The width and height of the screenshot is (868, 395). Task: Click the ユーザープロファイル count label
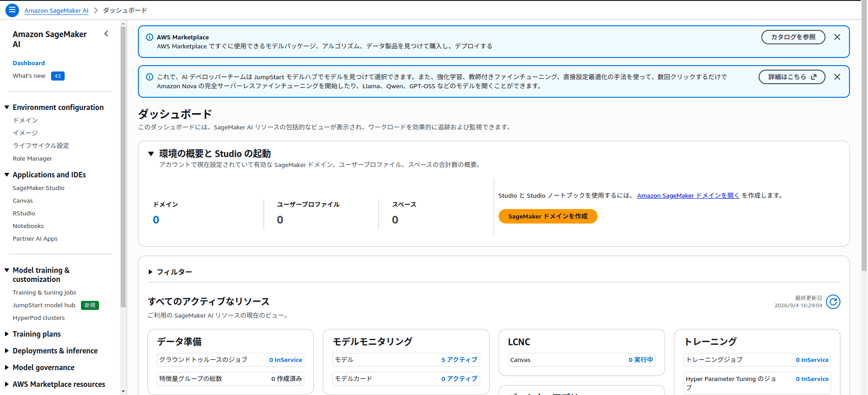[308, 205]
